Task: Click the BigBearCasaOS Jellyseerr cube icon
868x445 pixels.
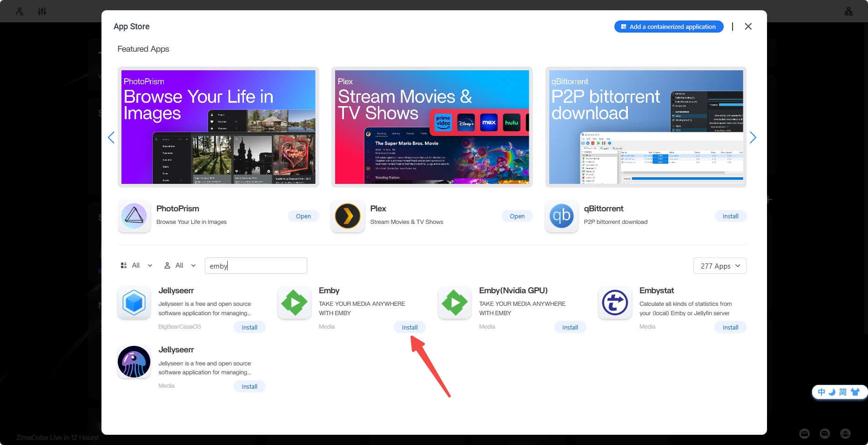Action: [x=134, y=303]
